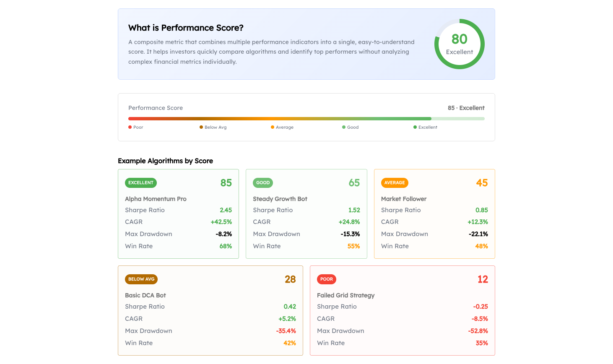Viewport: 613px width, 364px height.
Task: Click the Performance Score gradient bar
Action: click(306, 119)
